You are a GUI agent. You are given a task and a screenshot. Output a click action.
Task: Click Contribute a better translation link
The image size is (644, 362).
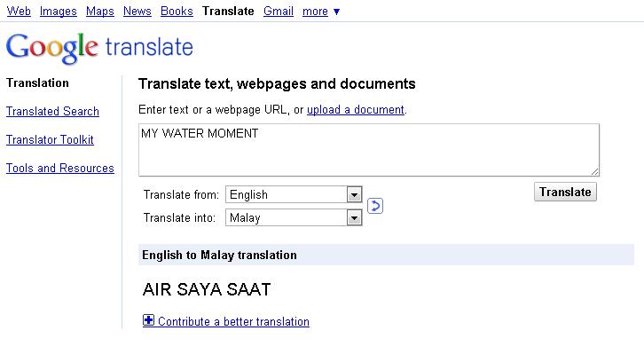[233, 321]
